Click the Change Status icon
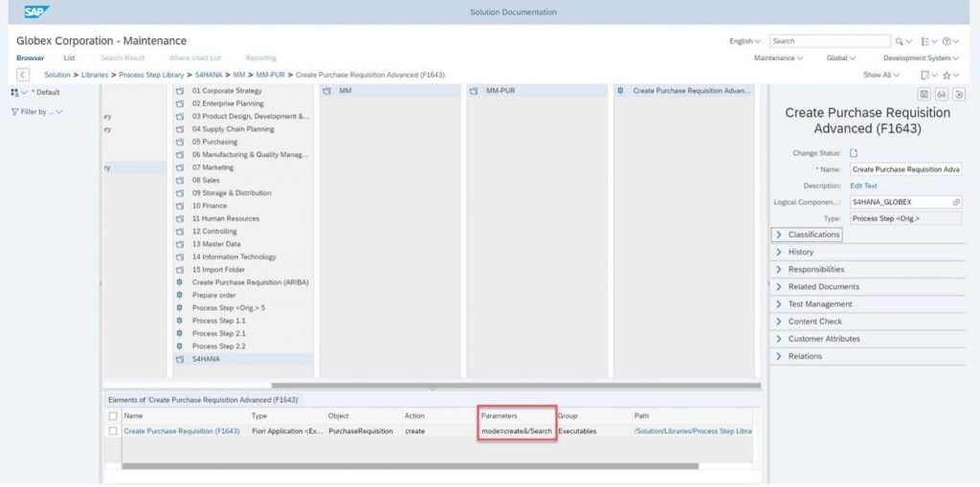Image resolution: width=980 pixels, height=487 pixels. point(855,153)
